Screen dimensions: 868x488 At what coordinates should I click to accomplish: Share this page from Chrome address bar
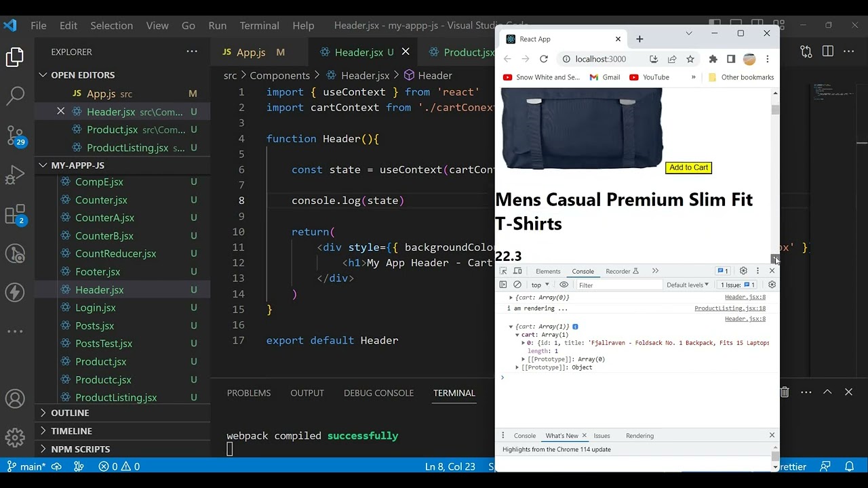click(x=672, y=59)
